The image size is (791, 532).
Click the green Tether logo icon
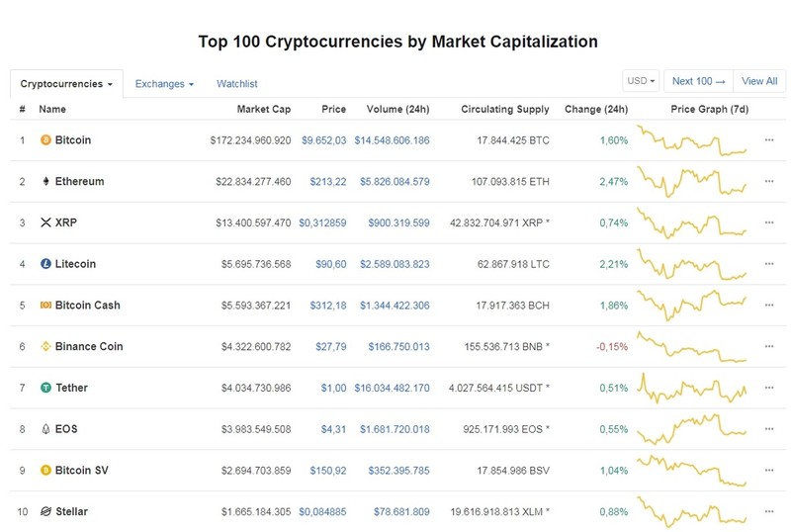click(x=45, y=388)
